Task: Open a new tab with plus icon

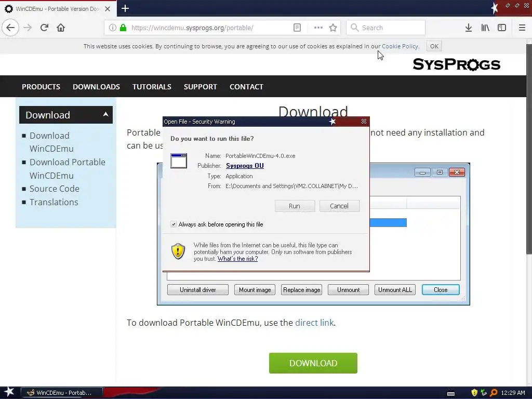Action: pos(125,8)
